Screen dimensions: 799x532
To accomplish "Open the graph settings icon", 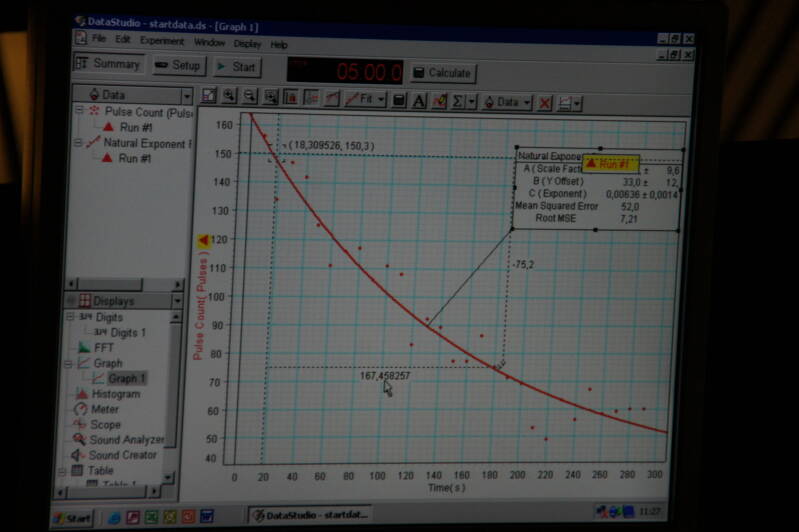I will 565,104.
